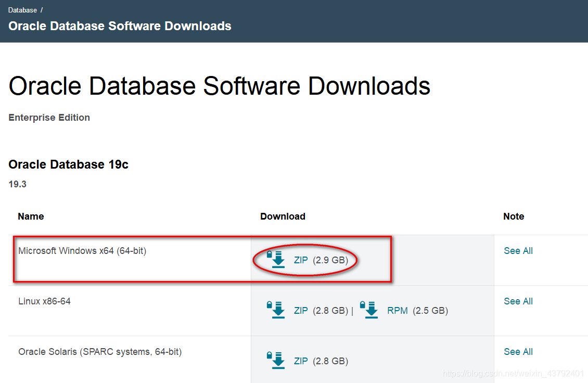Screen dimensions: 588x383
Task: Click the banner title 'Oracle Database Software Downloads'
Action: point(120,26)
